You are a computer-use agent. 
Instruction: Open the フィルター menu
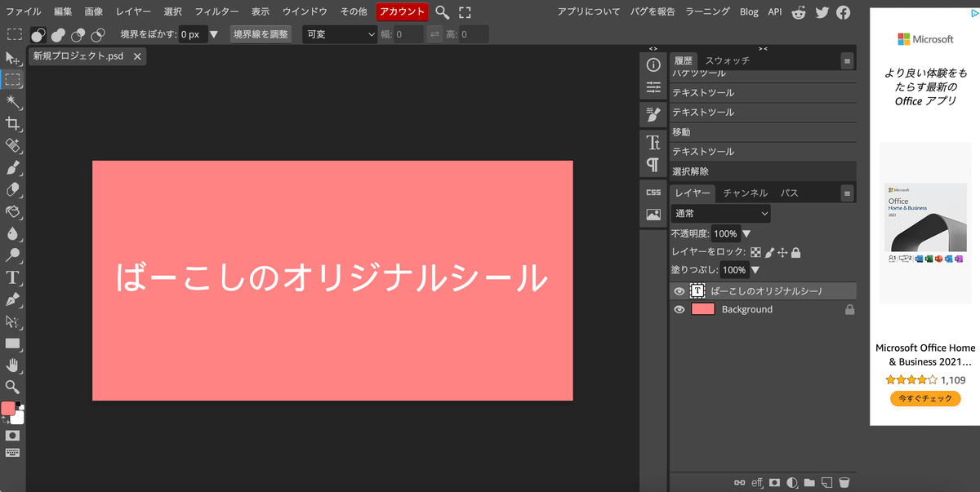pos(216,11)
